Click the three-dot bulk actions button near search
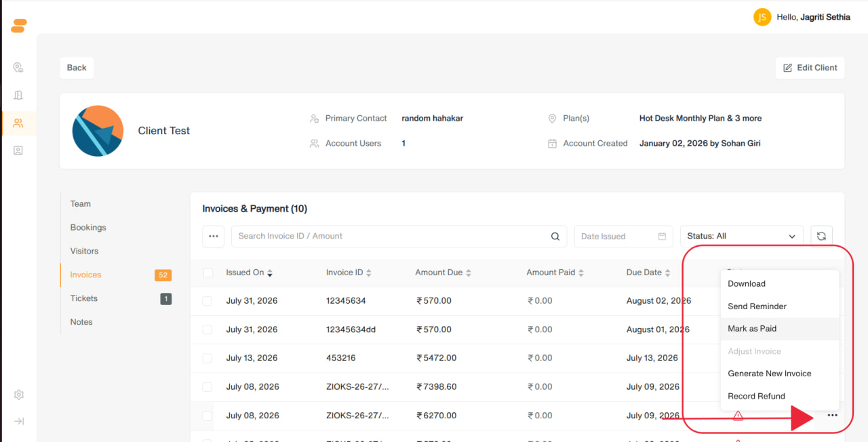The image size is (868, 442). pyautogui.click(x=214, y=236)
